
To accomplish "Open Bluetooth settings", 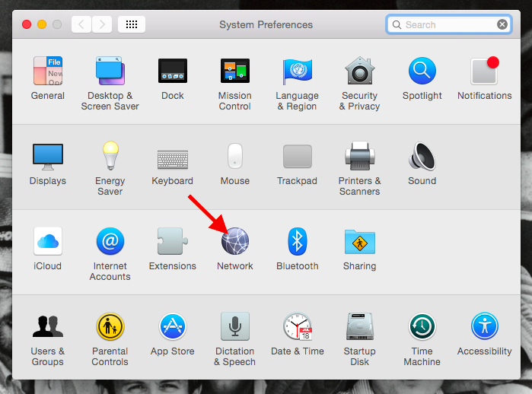I will [x=297, y=242].
